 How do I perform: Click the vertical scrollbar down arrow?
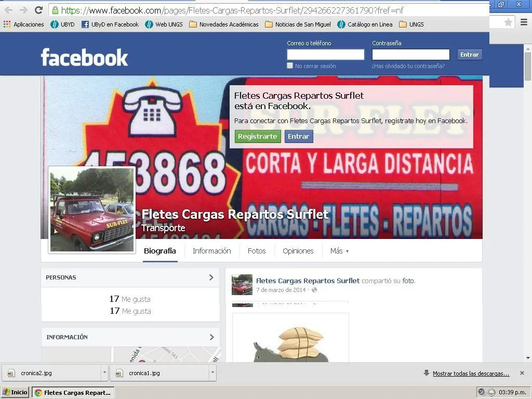(528, 358)
